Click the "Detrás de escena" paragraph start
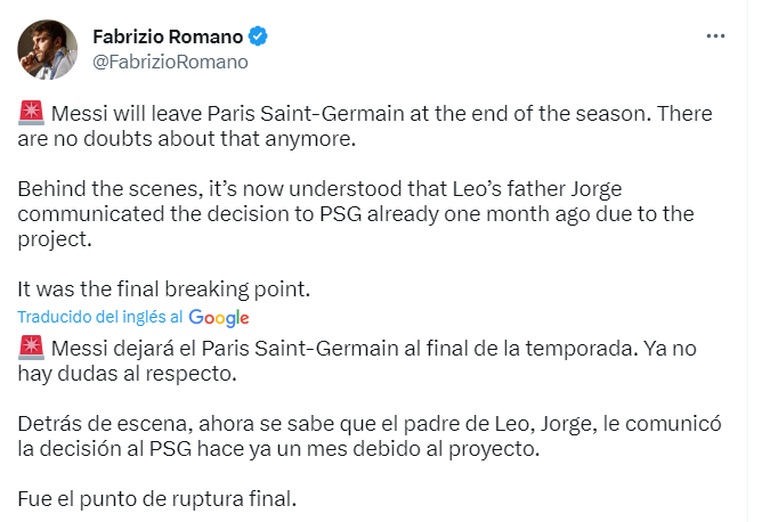770x522 pixels. 84,424
